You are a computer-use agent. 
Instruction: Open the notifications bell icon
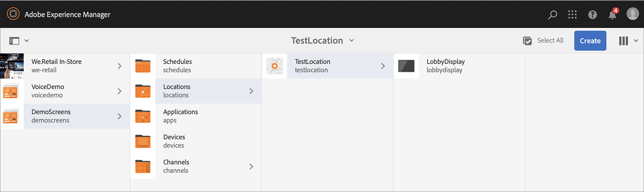click(x=612, y=15)
